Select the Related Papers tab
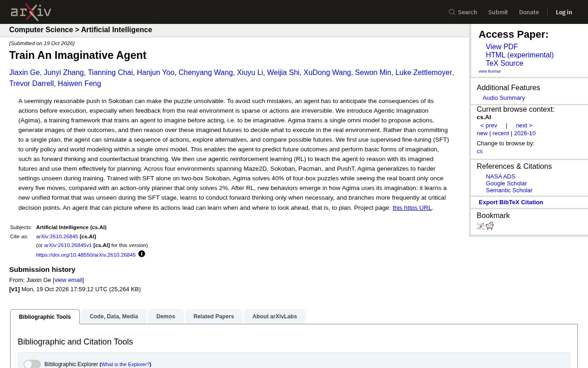The height and width of the screenshot is (368, 588). point(214,316)
